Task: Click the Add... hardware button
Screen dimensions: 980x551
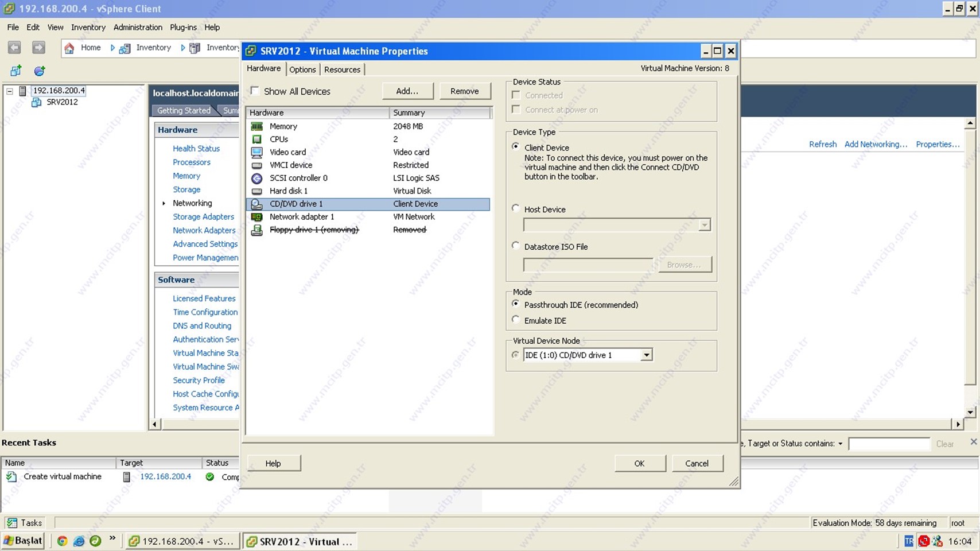Action: (x=407, y=91)
